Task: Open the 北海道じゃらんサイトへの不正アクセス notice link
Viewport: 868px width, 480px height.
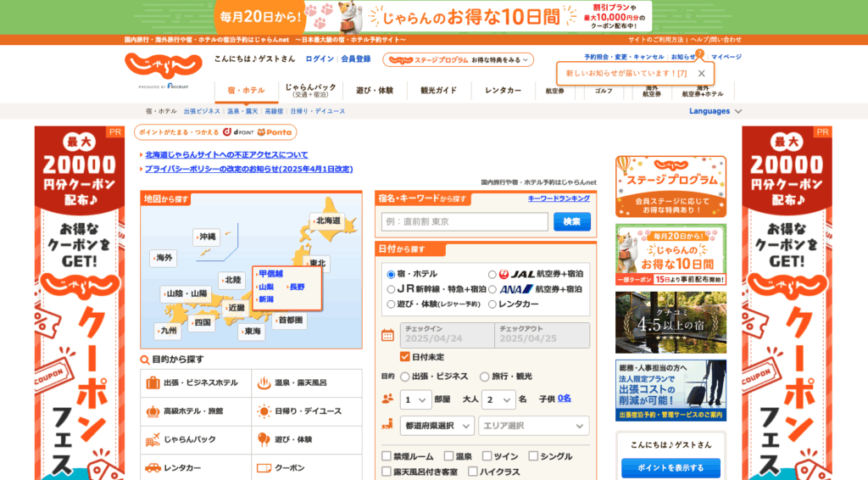Action: tap(226, 155)
